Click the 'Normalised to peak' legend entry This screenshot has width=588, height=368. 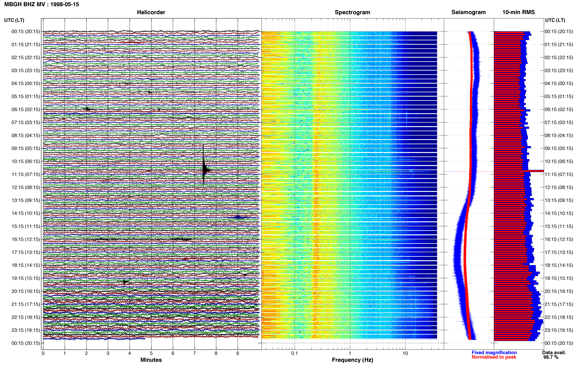coord(494,357)
